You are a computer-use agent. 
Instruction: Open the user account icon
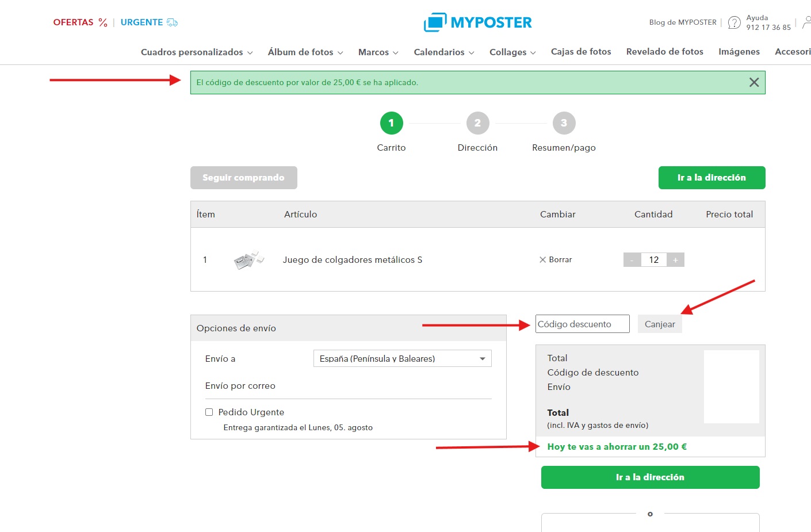(806, 22)
